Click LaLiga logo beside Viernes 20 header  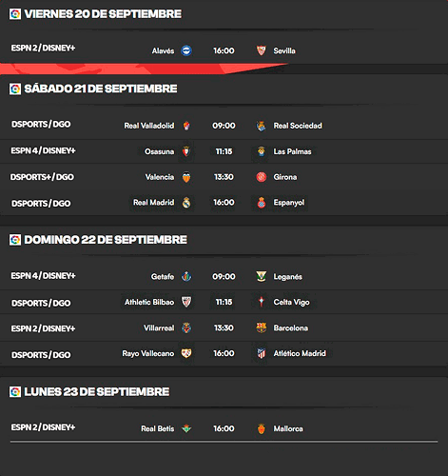pos(15,14)
